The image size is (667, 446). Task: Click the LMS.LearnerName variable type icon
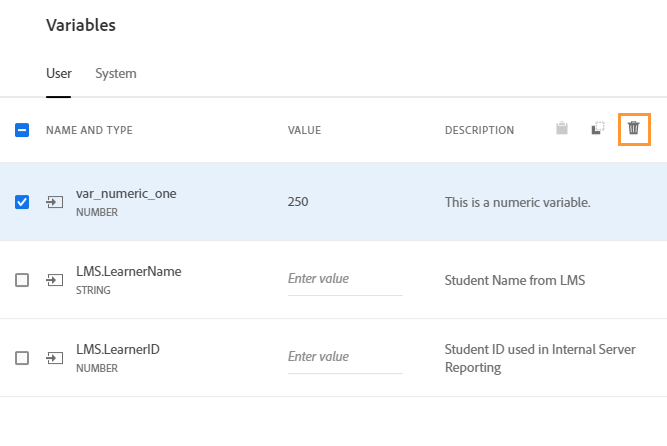(54, 280)
